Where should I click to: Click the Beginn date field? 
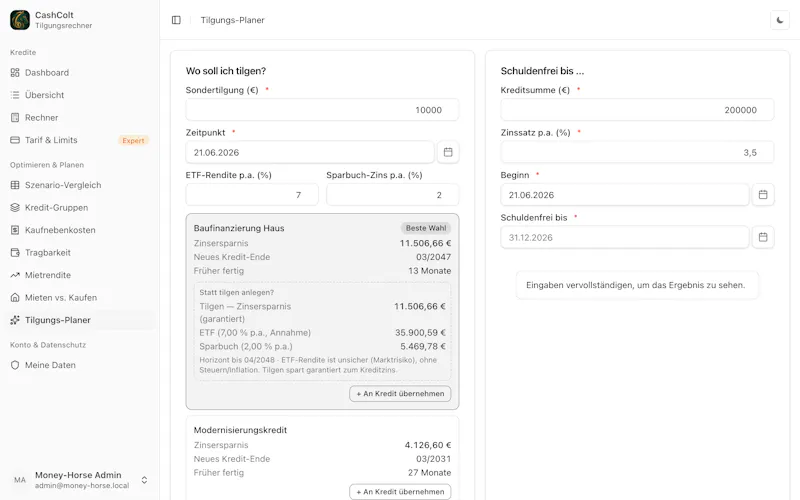coord(624,194)
